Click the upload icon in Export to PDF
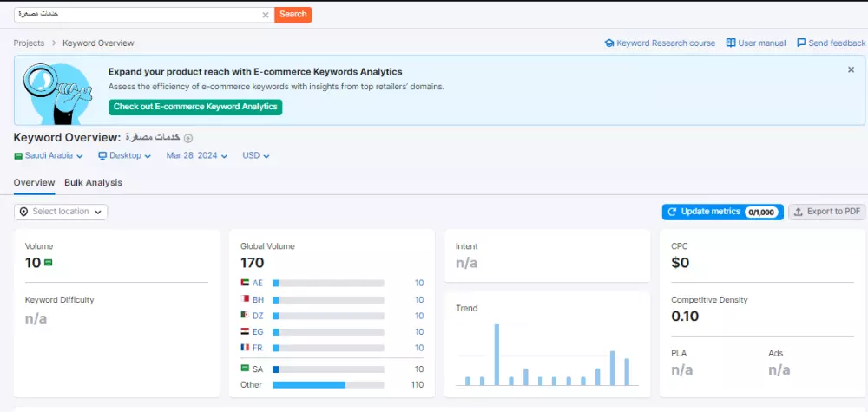Screen dimensions: 868x412 coord(799,212)
